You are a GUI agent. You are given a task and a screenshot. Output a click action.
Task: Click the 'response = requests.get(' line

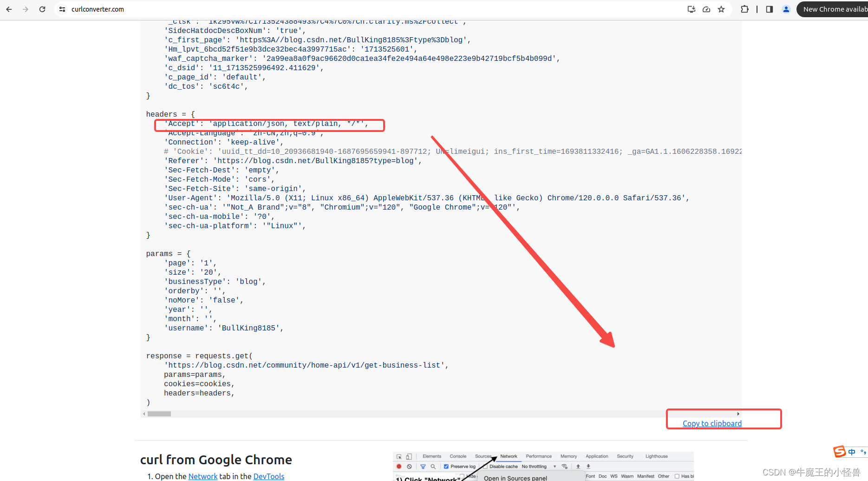(x=199, y=356)
